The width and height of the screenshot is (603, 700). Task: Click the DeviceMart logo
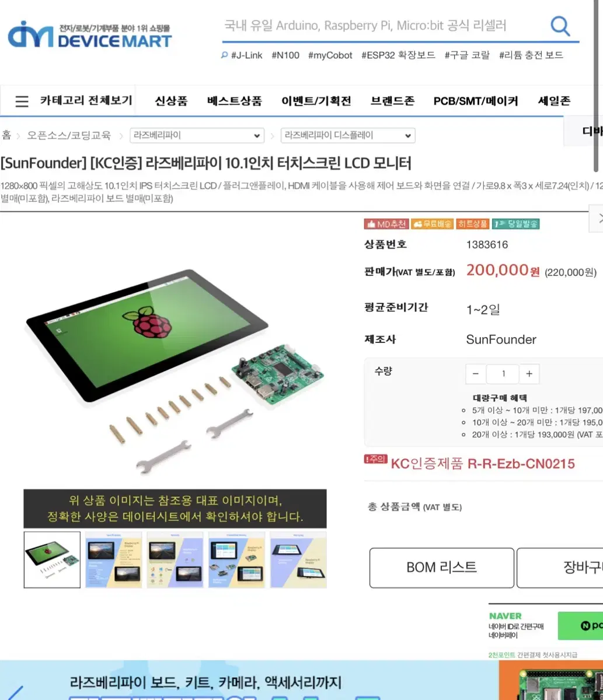[x=90, y=36]
